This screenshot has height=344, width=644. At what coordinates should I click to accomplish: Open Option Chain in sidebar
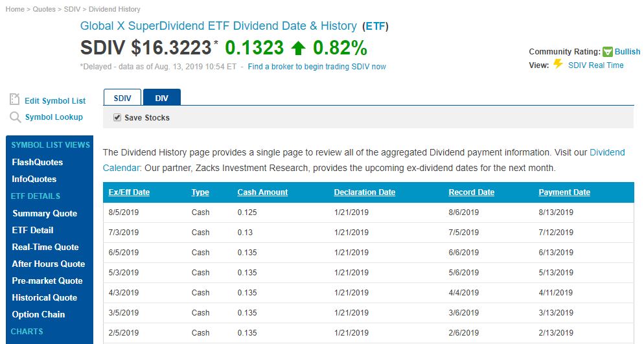point(39,314)
